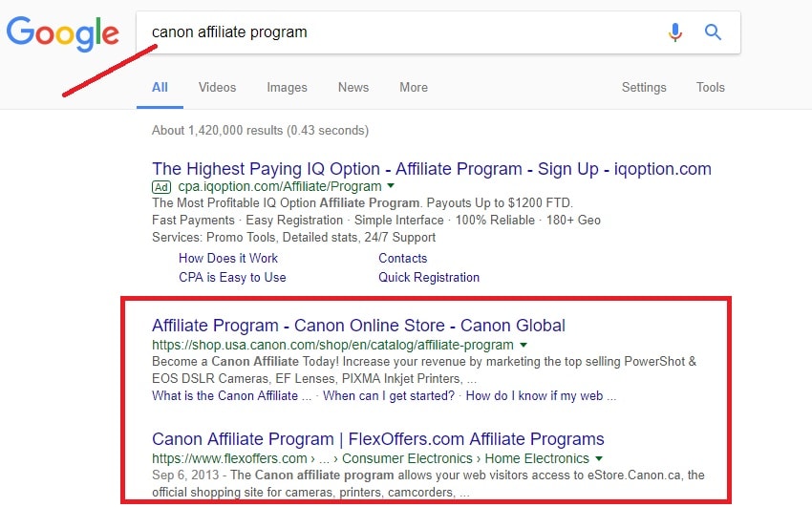
Task: Click the blue search magnifier icon
Action: point(713,32)
